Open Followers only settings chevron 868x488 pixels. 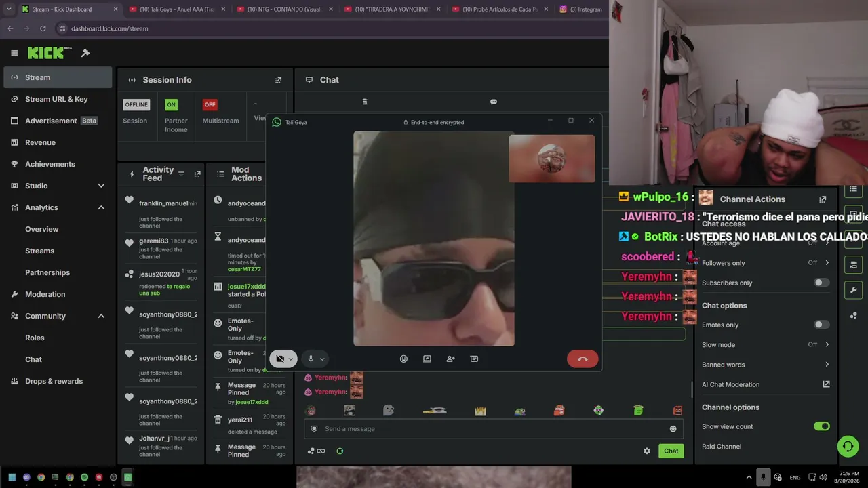(827, 263)
